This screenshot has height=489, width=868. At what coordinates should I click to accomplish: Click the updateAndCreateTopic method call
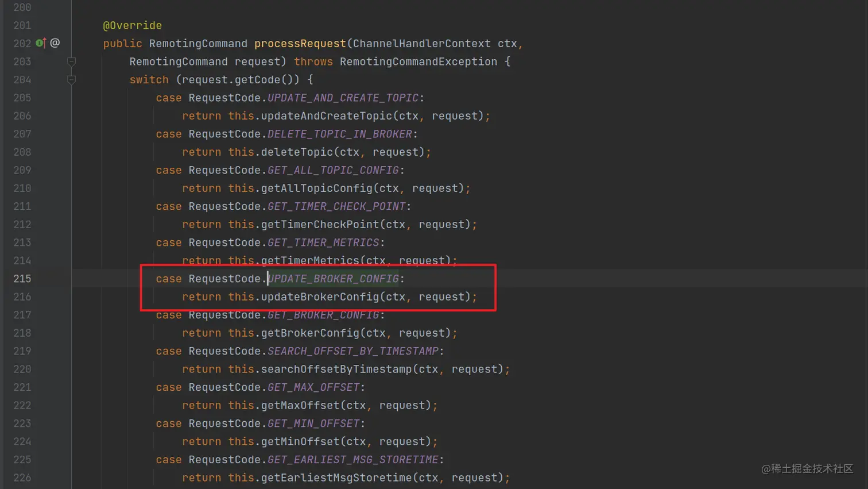327,116
